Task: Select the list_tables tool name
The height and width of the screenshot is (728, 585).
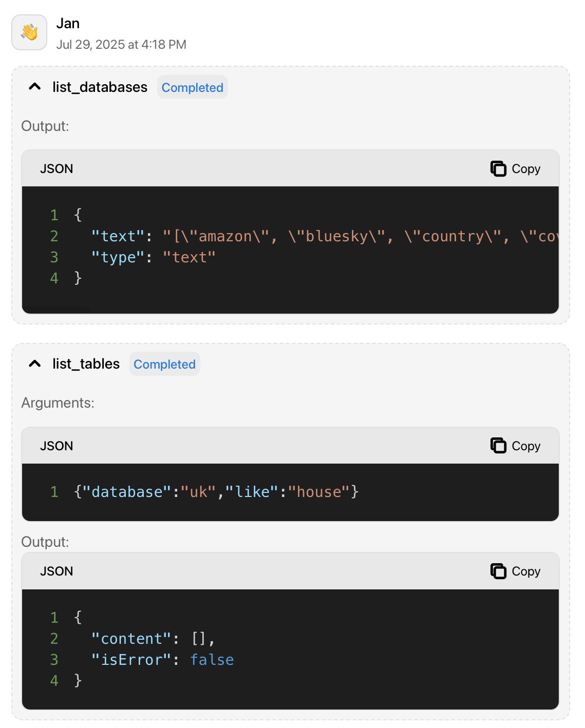Action: point(85,364)
